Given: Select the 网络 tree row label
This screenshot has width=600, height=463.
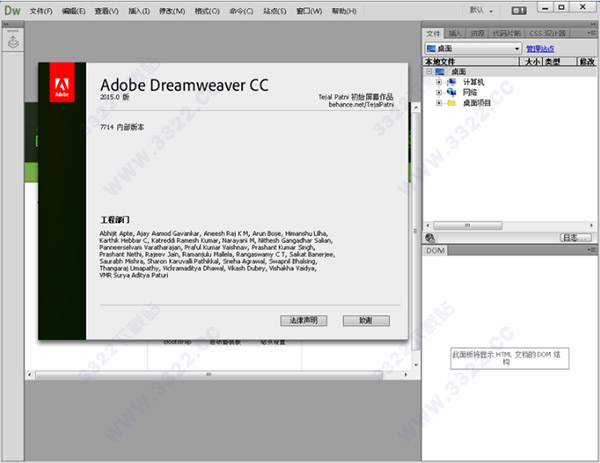Looking at the screenshot, I should tap(470, 92).
